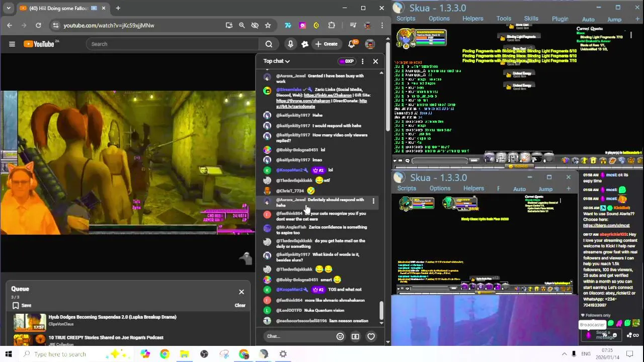Open Scripts menu in top Skua window

(x=406, y=19)
